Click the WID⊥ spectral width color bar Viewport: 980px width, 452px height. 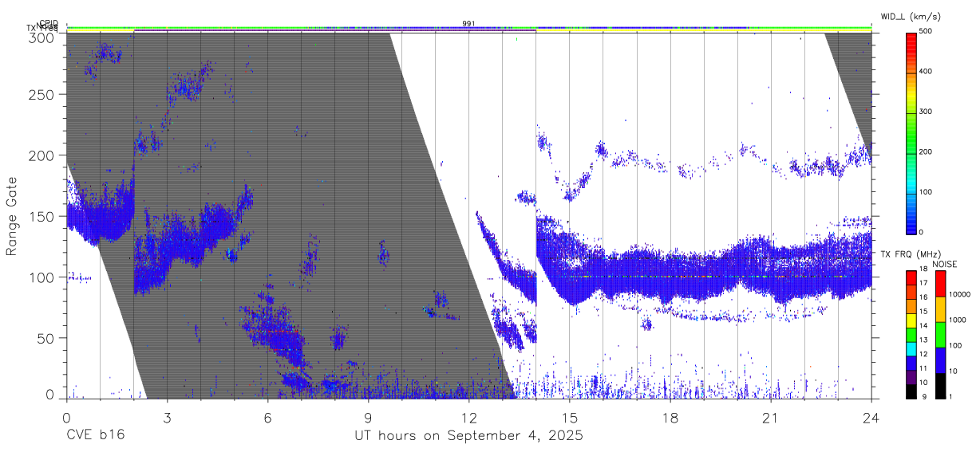[911, 132]
